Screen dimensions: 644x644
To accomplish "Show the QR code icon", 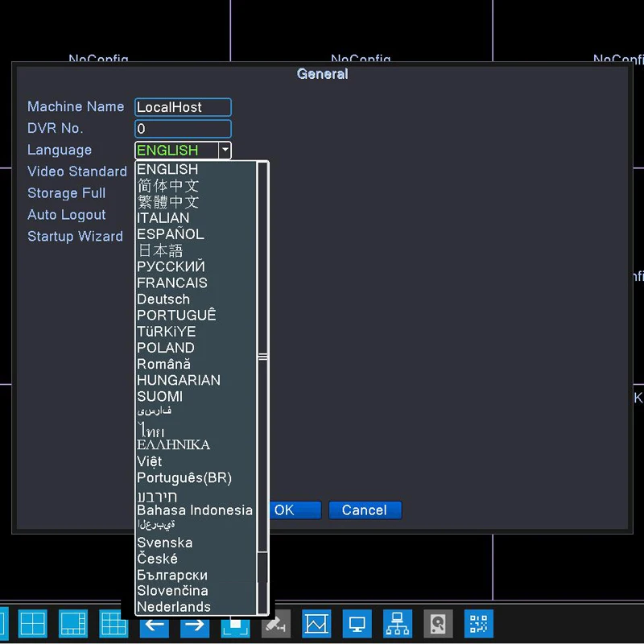I will pos(478,623).
